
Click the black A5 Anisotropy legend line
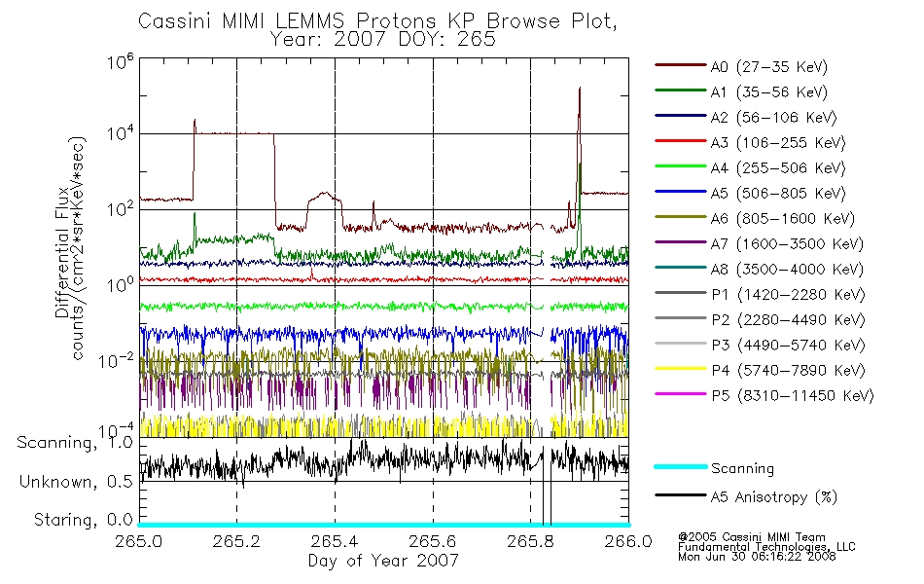pos(681,495)
